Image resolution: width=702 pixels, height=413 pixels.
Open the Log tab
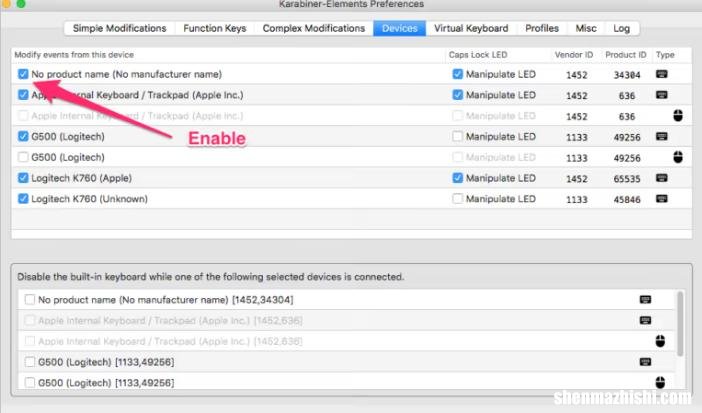click(621, 28)
